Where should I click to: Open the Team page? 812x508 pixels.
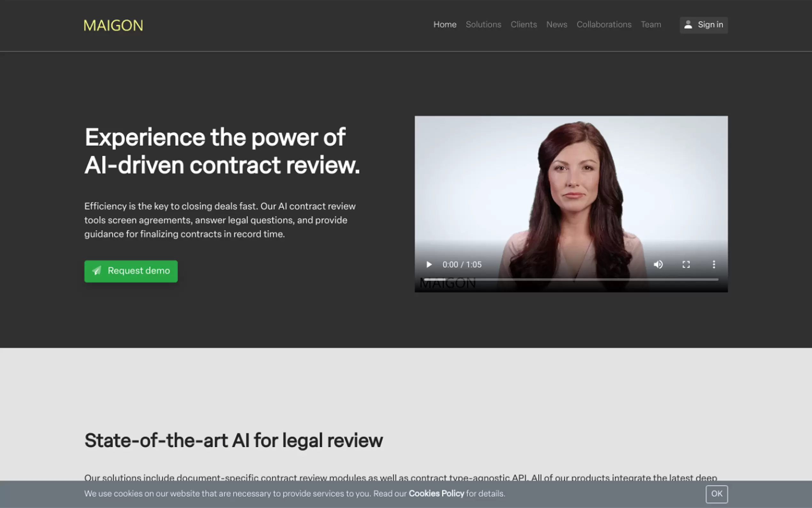click(651, 25)
